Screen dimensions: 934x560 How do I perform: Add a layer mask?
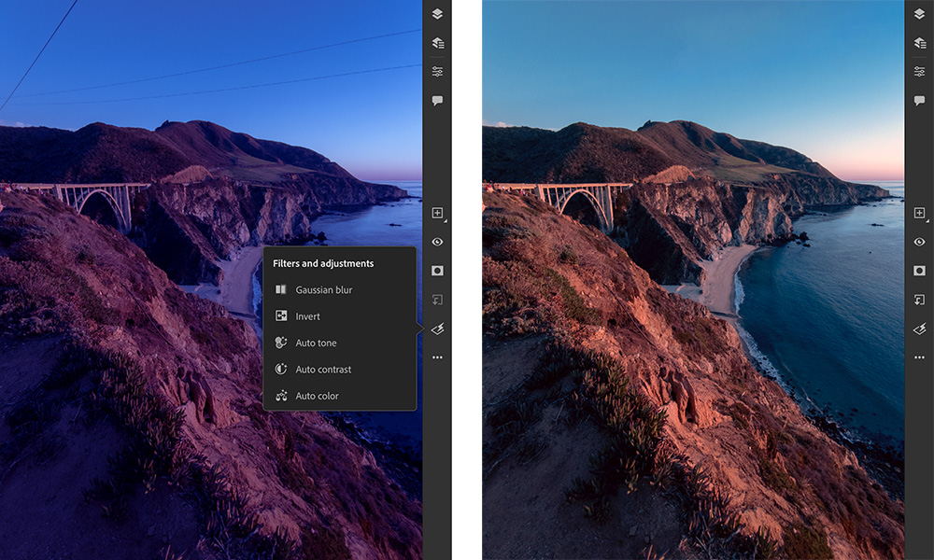tap(437, 272)
